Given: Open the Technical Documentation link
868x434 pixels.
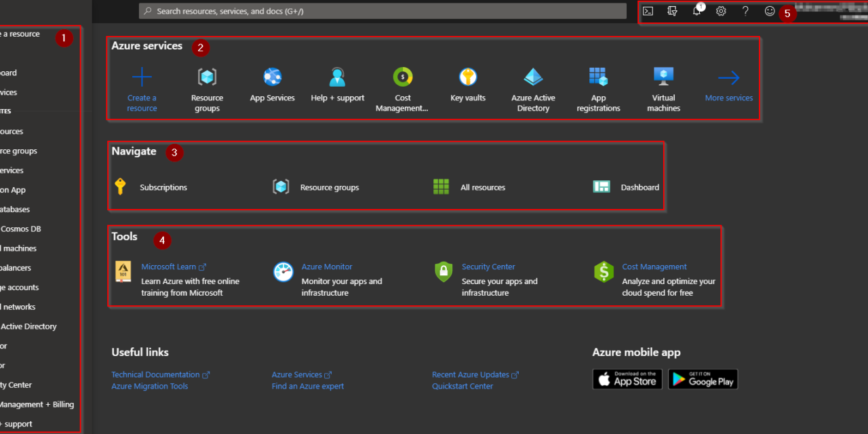Looking at the screenshot, I should click(x=155, y=374).
